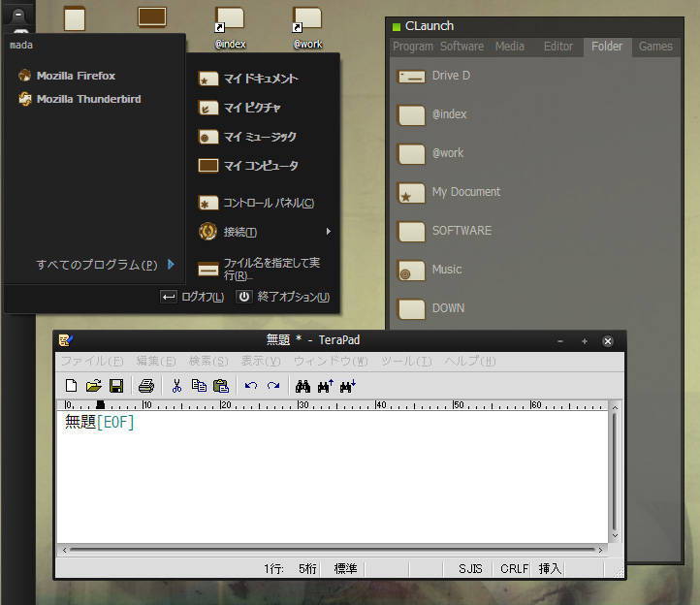
Task: Open コントロール パネル in the start menu
Action: click(x=256, y=203)
